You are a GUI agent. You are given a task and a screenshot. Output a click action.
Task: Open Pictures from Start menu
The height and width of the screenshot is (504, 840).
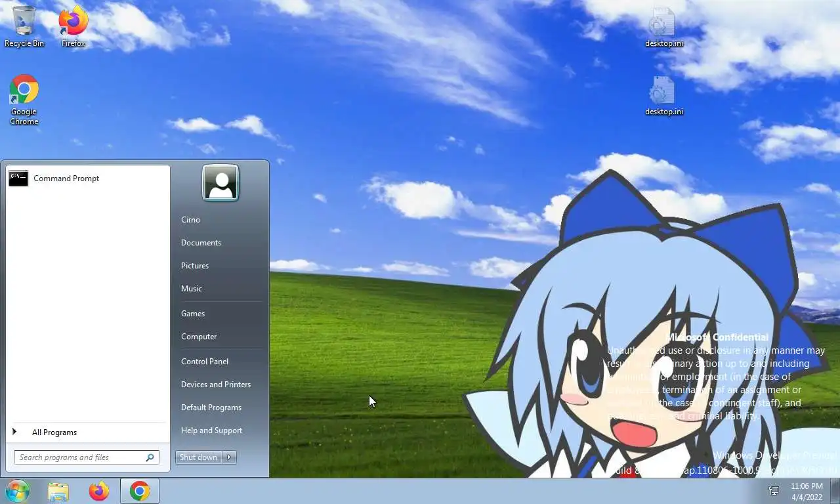pos(195,266)
